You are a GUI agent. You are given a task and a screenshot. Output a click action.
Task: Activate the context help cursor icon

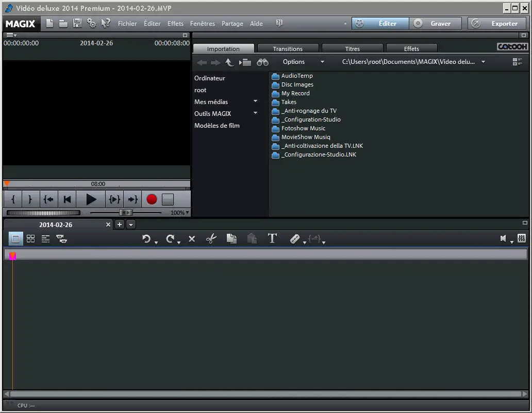[x=106, y=23]
